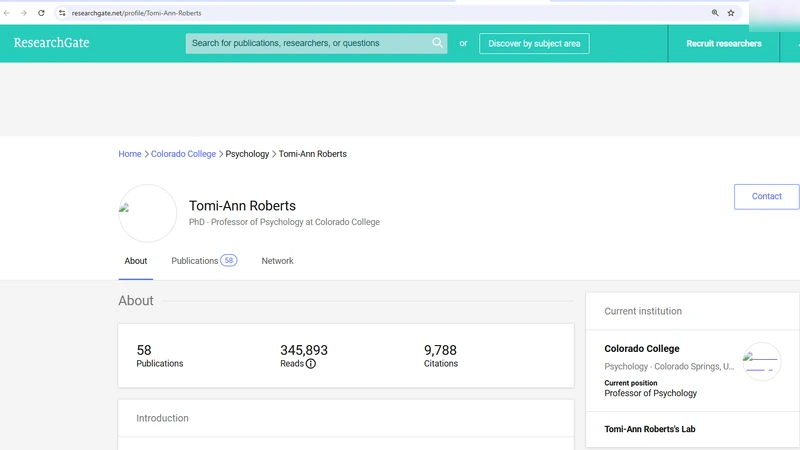Click the Colorado College institution logo
This screenshot has height=450, width=800.
[761, 362]
